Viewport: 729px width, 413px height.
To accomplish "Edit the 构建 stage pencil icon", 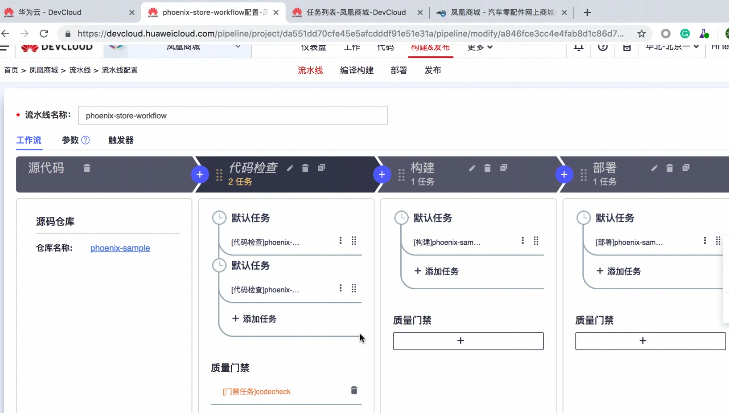I will point(472,168).
